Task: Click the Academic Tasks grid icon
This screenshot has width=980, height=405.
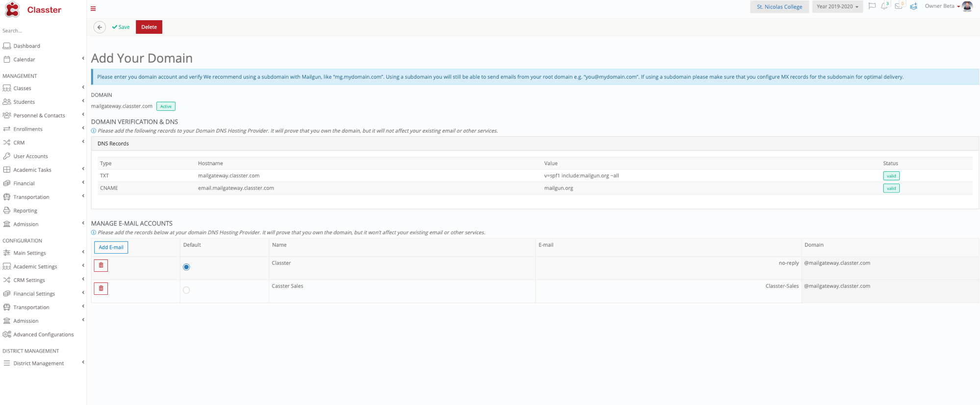Action: coord(7,170)
